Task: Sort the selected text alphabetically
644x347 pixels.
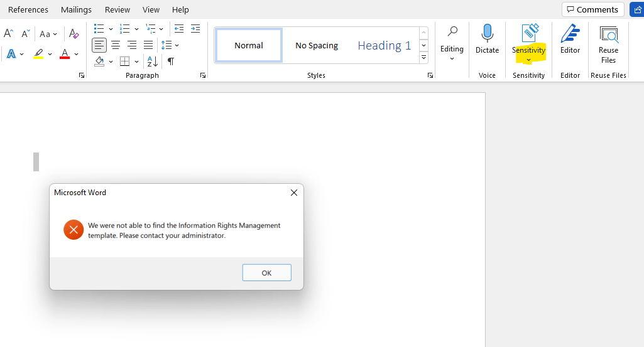Action: coord(153,61)
